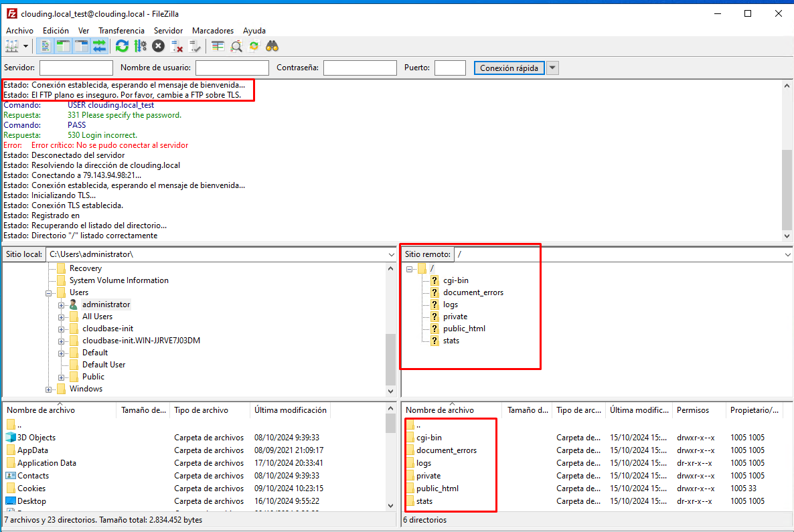Focus the Puerto field

pyautogui.click(x=450, y=68)
